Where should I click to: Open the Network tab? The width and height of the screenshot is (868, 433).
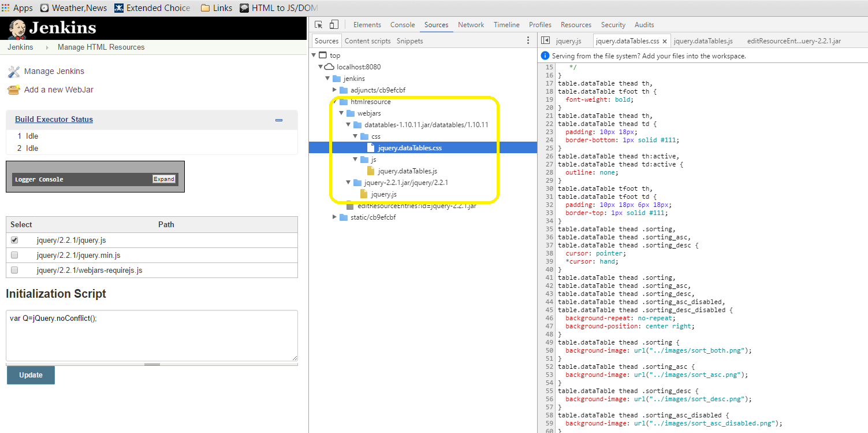[471, 25]
